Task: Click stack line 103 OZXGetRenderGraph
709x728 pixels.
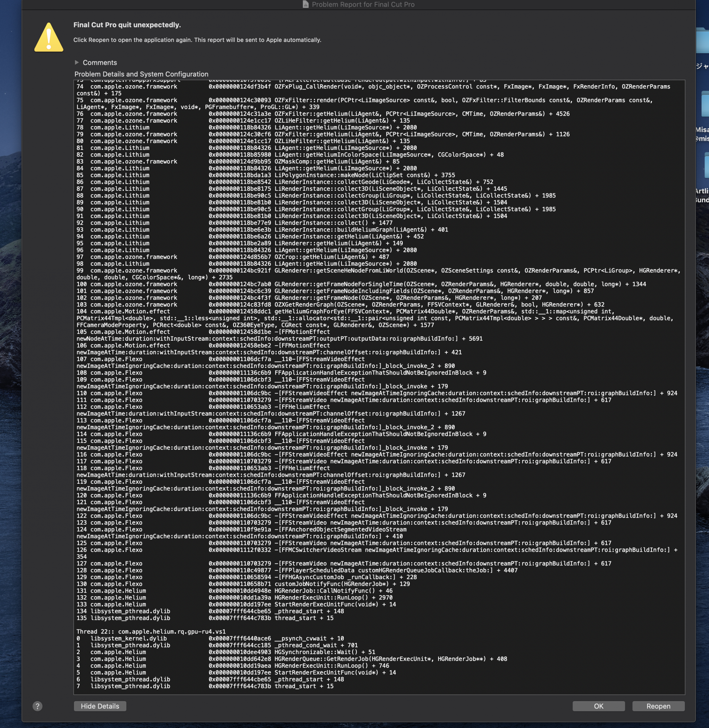Action: [340, 304]
